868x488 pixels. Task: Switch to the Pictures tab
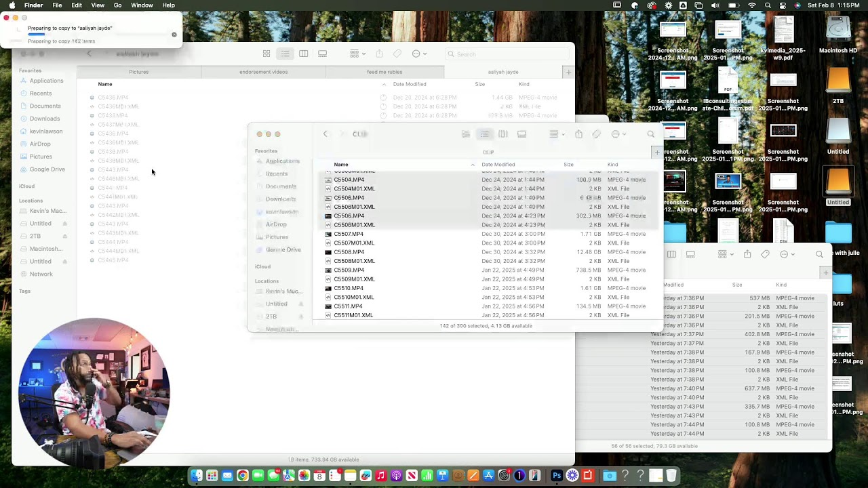pyautogui.click(x=138, y=72)
